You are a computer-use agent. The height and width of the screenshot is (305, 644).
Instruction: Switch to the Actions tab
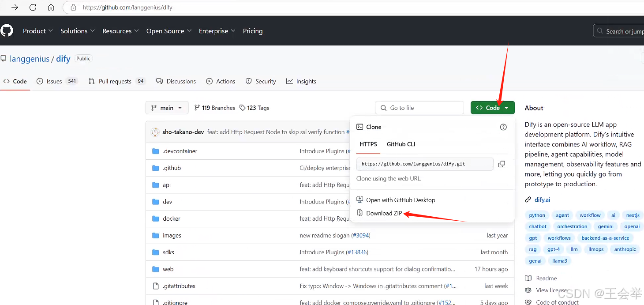221,81
